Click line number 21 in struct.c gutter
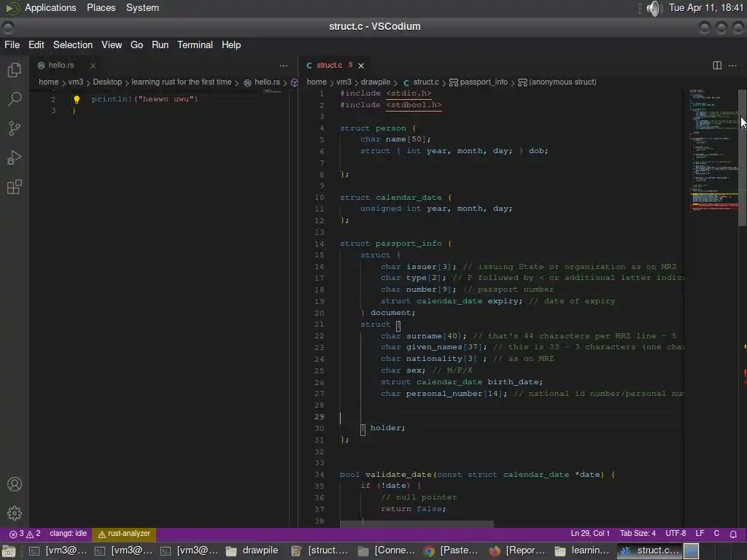The width and height of the screenshot is (747, 560). 320,324
